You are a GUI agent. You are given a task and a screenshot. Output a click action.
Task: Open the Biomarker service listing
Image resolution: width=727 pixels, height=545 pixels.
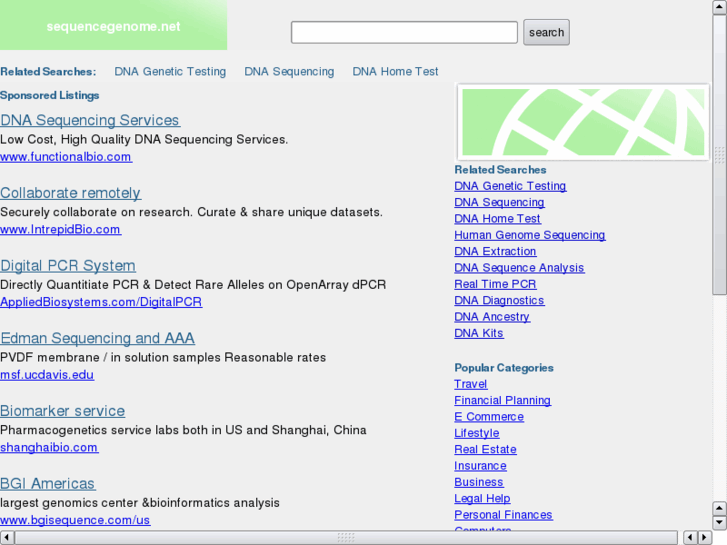(63, 411)
